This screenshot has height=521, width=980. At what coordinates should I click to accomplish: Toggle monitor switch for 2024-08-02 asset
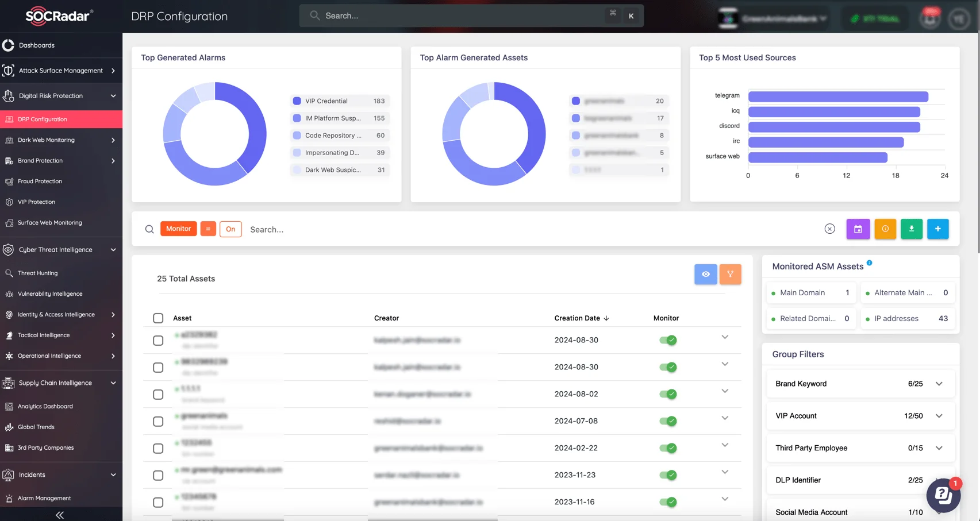tap(667, 394)
